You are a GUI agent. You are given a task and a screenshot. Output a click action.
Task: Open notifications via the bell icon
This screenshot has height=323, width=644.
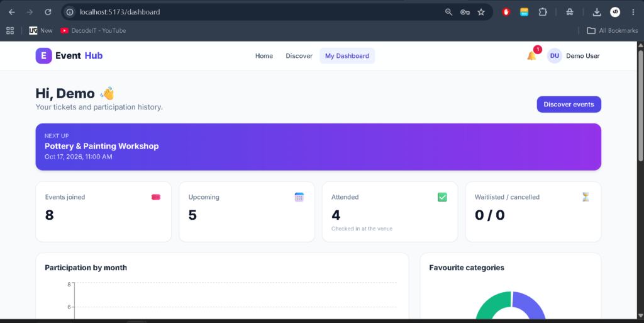pyautogui.click(x=532, y=56)
